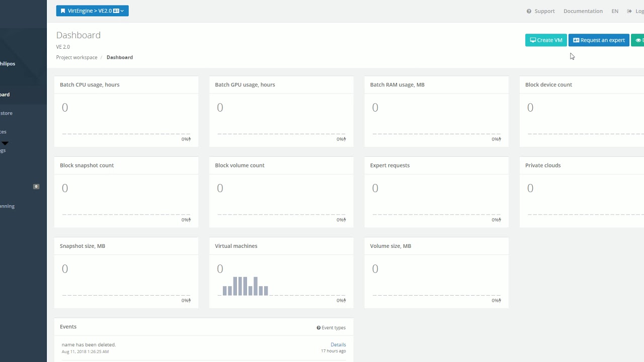Click the 'Aug 11, 2018 1:26:25 AM' date

[85, 351]
